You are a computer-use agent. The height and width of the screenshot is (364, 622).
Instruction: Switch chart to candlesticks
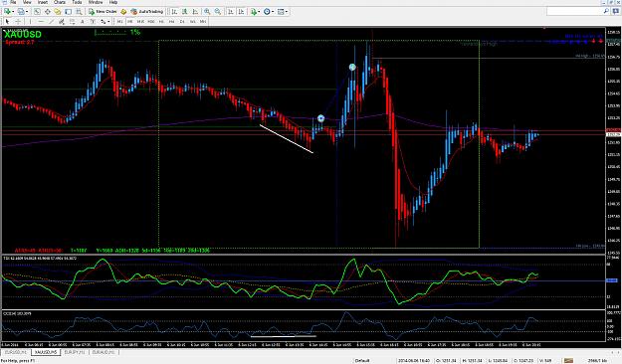pyautogui.click(x=185, y=12)
